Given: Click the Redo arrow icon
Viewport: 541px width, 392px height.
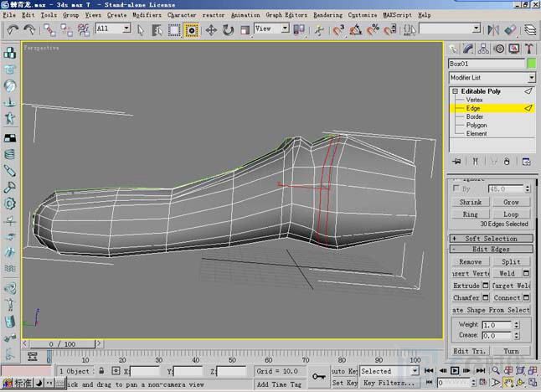Looking at the screenshot, I should coord(29,30).
